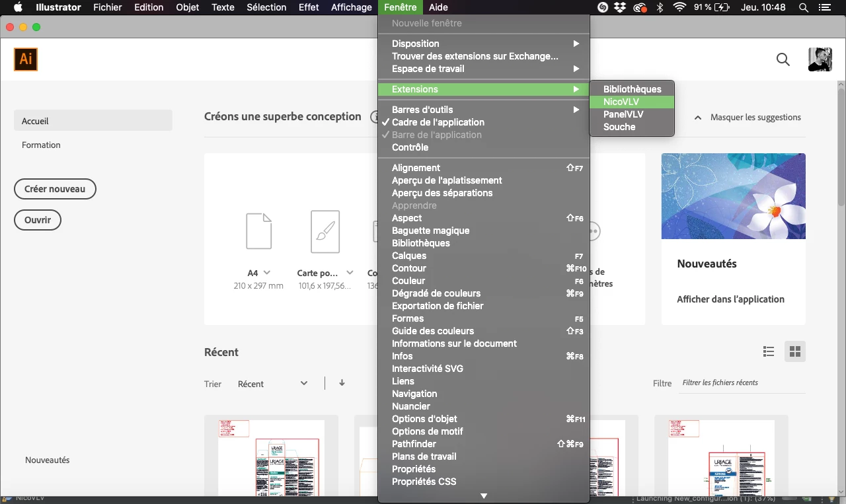Viewport: 846px width, 504px height.
Task: Open the Nuancier panel
Action: point(484,406)
